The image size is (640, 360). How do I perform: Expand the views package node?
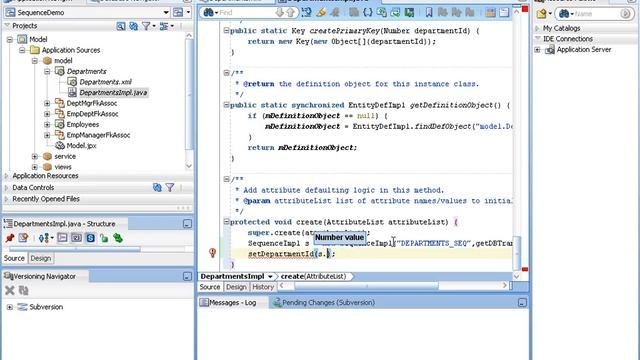point(35,167)
